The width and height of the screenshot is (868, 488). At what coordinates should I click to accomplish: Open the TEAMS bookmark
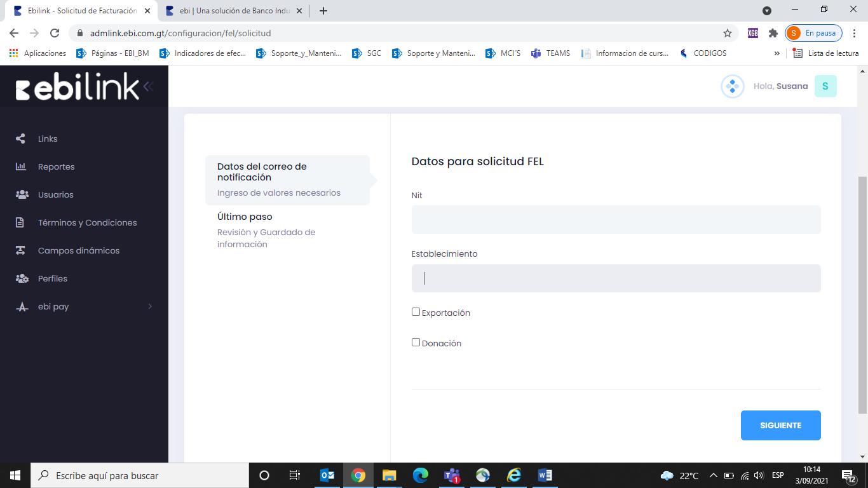pyautogui.click(x=550, y=53)
